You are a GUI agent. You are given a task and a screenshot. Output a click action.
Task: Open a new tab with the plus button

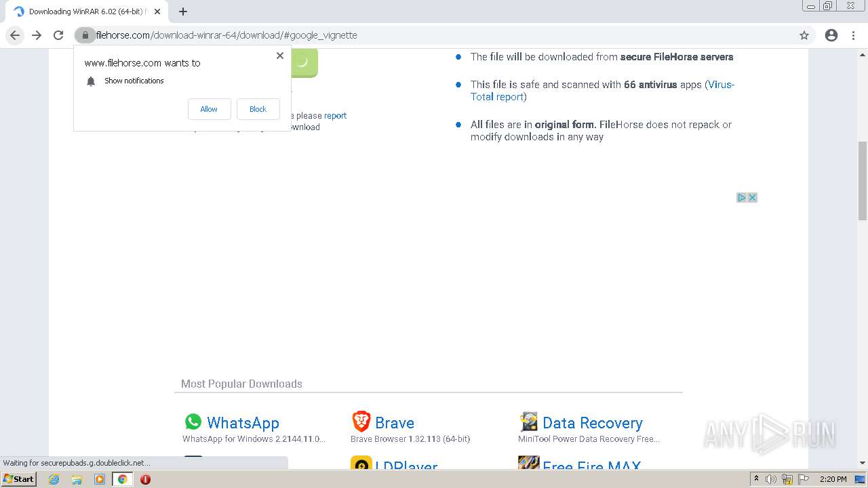(x=183, y=12)
